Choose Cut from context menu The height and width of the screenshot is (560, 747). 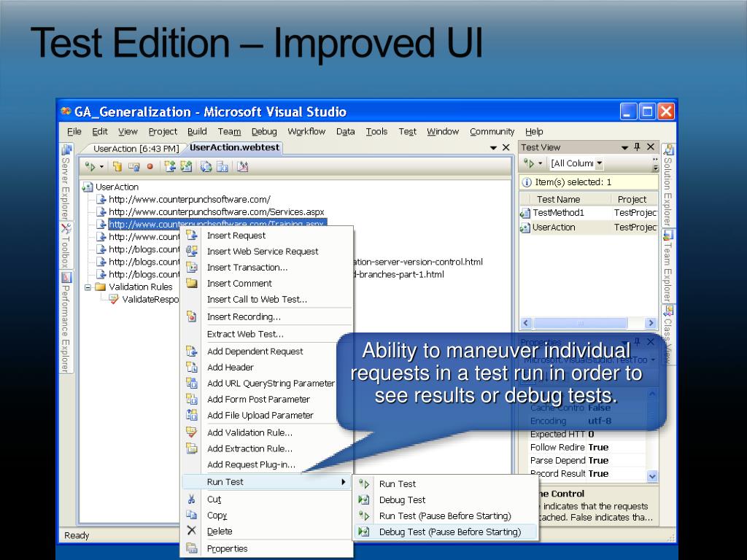coord(268,499)
